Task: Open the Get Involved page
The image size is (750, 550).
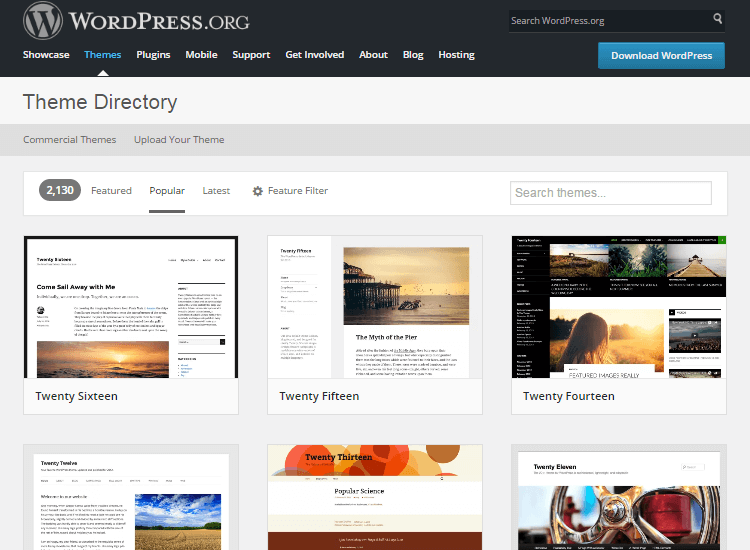Action: click(314, 55)
